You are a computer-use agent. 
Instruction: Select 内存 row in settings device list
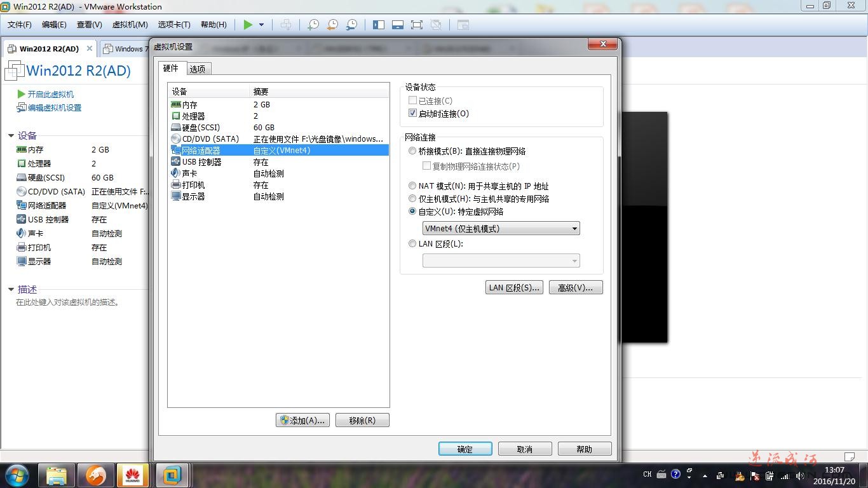pyautogui.click(x=278, y=105)
